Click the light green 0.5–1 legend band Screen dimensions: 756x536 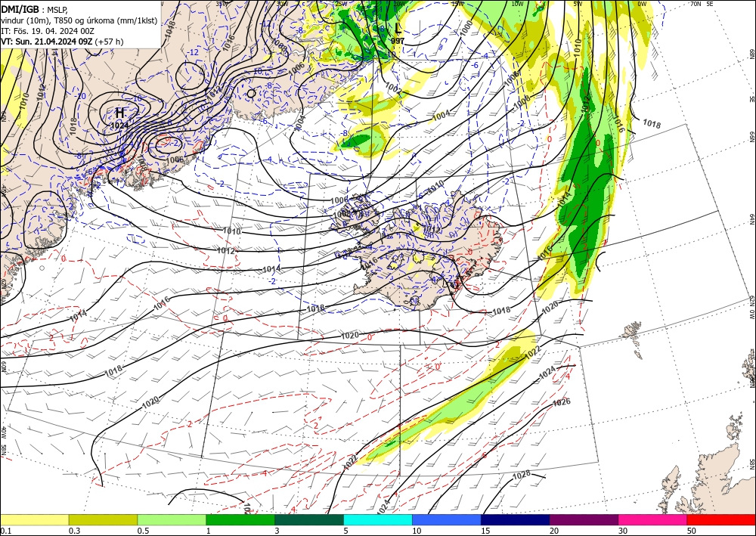point(172,519)
